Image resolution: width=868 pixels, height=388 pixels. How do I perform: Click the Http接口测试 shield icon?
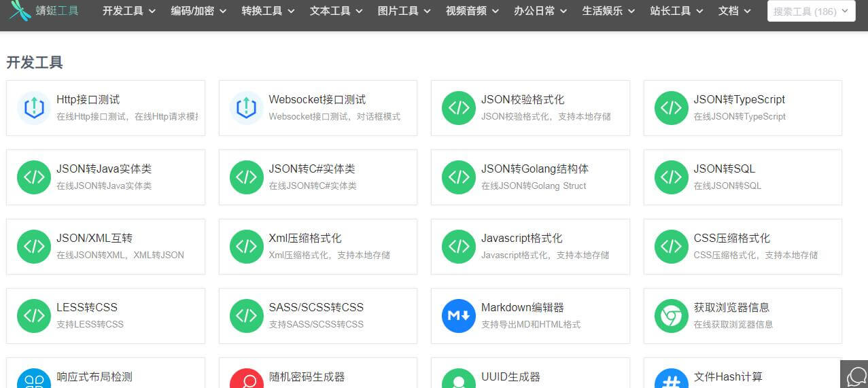coord(34,108)
